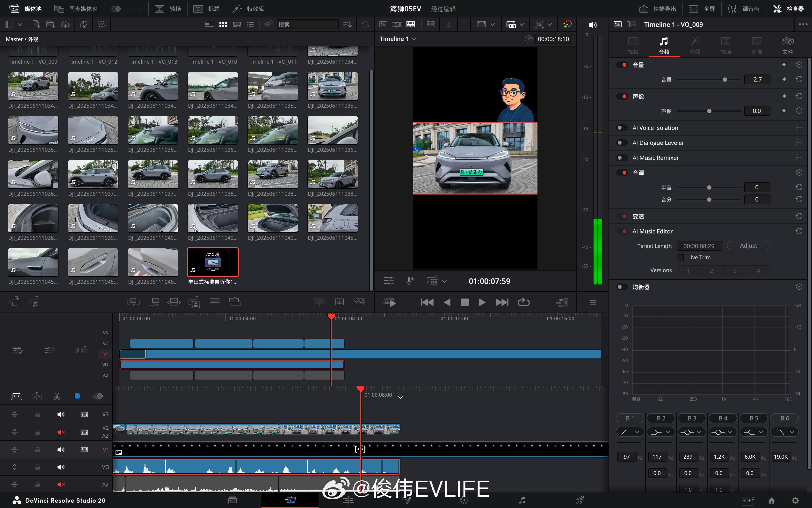
Task: Toggle the B5 equalizer band button
Action: (754, 418)
